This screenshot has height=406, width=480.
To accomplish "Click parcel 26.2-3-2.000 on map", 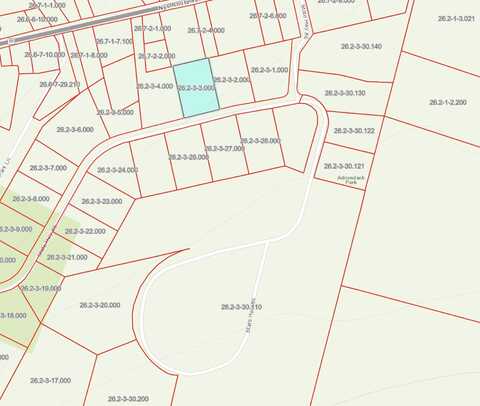I will pyautogui.click(x=231, y=80).
